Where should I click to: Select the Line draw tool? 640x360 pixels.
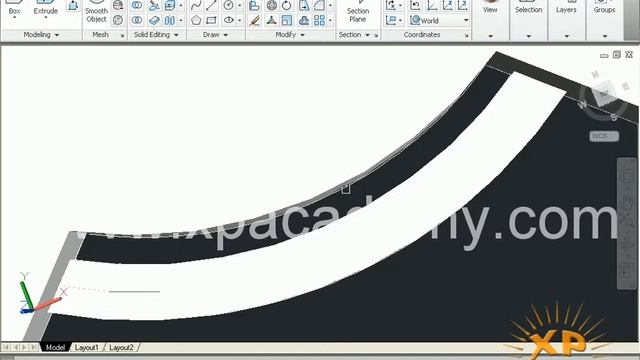point(211,5)
